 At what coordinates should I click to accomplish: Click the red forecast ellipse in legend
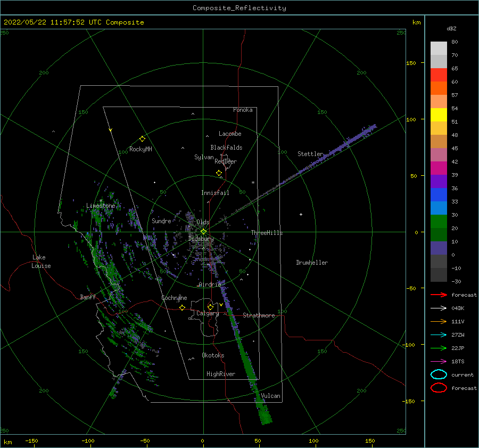[x=439, y=388]
